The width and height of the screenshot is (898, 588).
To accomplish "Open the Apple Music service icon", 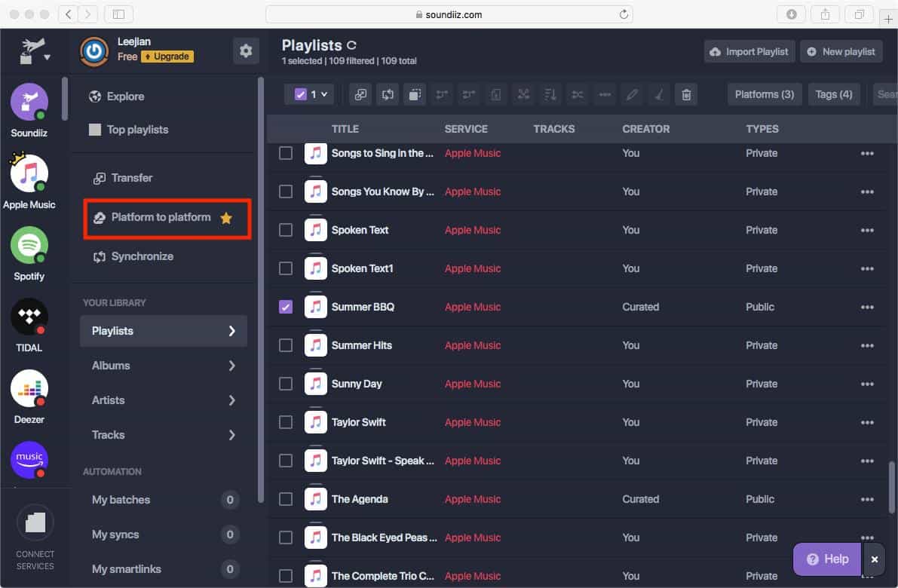I will 29,173.
